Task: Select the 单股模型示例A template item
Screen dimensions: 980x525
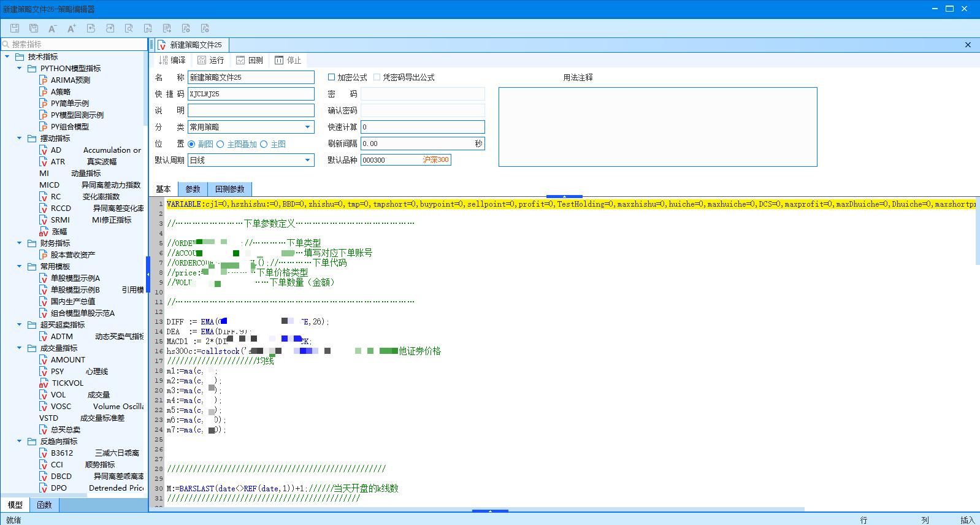Action: click(x=75, y=278)
